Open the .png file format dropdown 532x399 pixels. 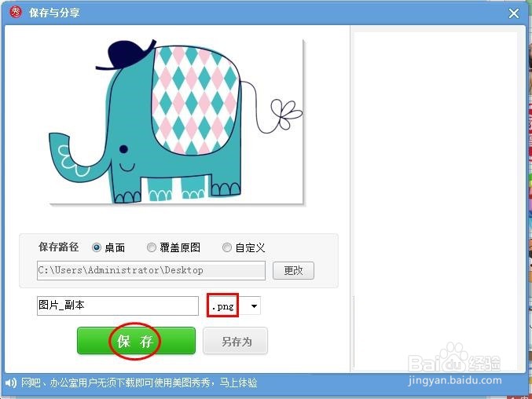tap(254, 306)
